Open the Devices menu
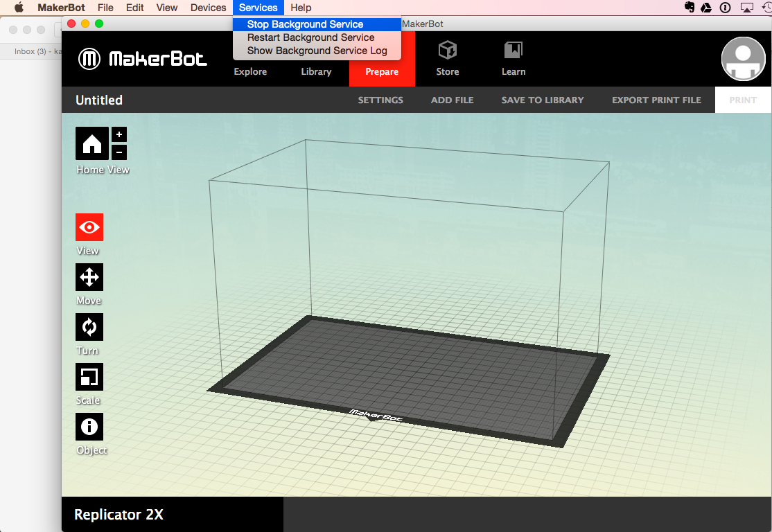Screen dimensions: 772x532 click(208, 8)
